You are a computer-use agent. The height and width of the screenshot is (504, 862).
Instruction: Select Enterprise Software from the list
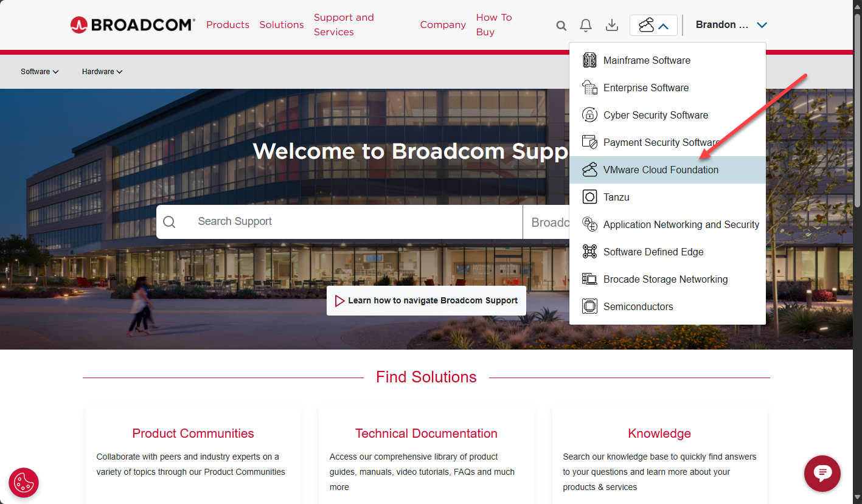(667, 88)
